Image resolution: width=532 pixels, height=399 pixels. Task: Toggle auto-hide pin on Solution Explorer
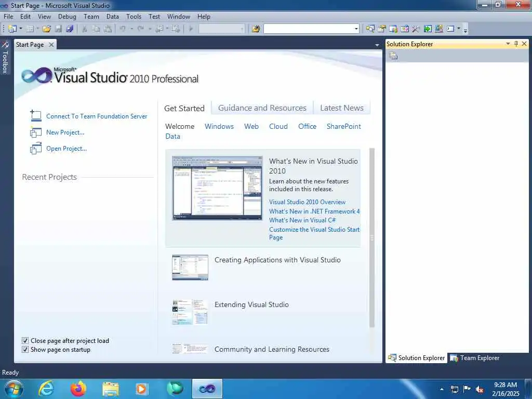516,44
